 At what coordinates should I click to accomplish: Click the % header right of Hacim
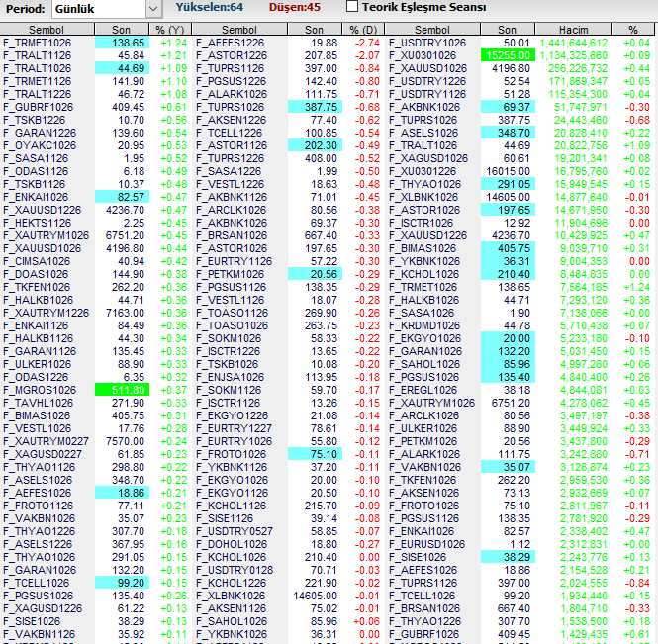[633, 30]
